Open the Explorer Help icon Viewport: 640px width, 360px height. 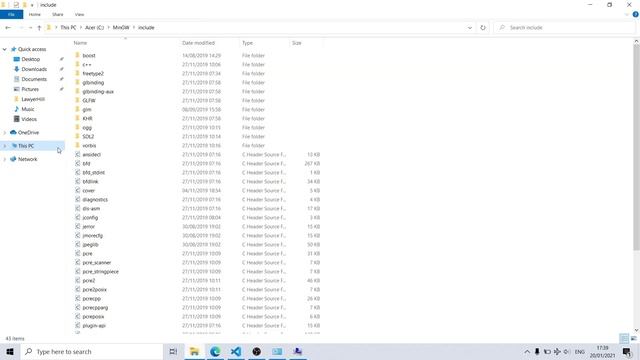click(x=636, y=14)
